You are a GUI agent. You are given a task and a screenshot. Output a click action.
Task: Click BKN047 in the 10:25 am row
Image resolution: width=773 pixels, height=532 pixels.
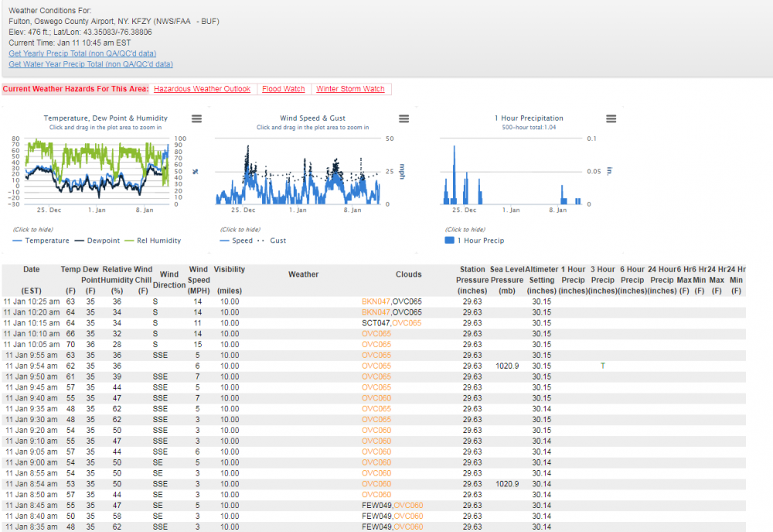(x=376, y=302)
